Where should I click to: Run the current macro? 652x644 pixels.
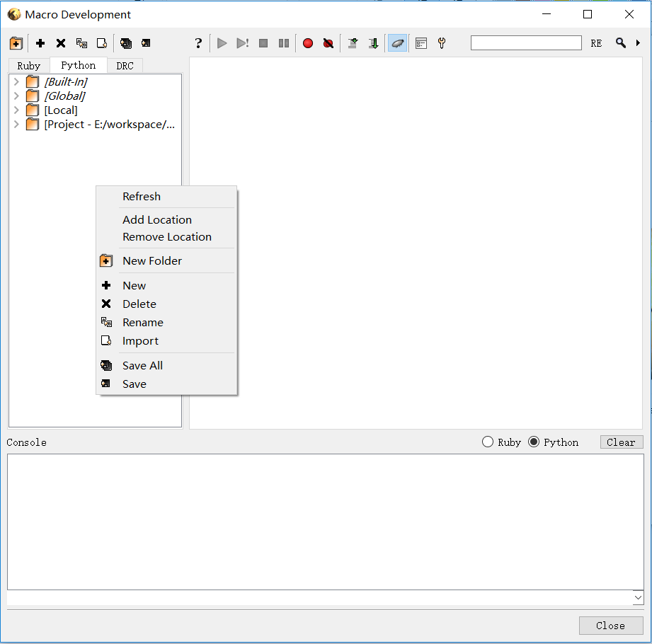coord(222,43)
